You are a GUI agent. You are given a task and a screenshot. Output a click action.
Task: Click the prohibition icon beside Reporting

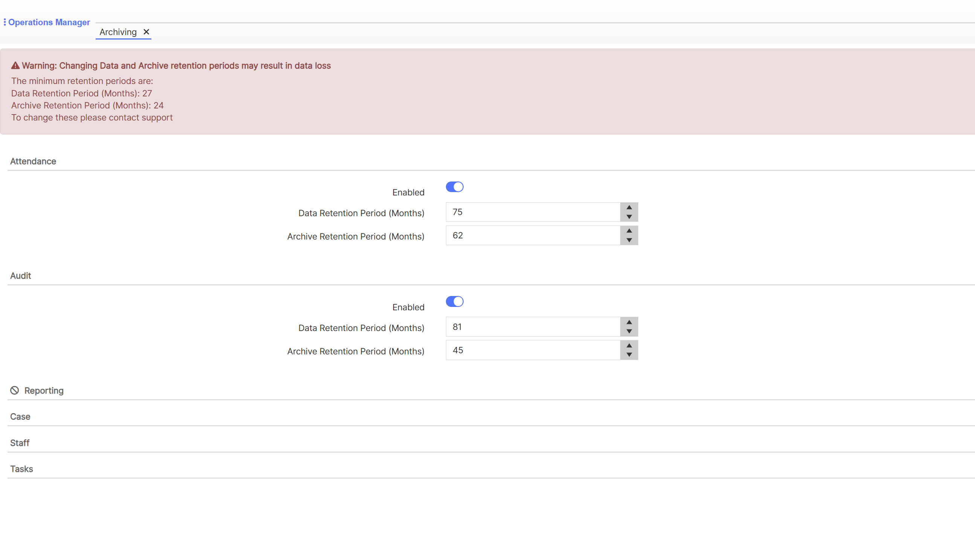[x=15, y=391]
